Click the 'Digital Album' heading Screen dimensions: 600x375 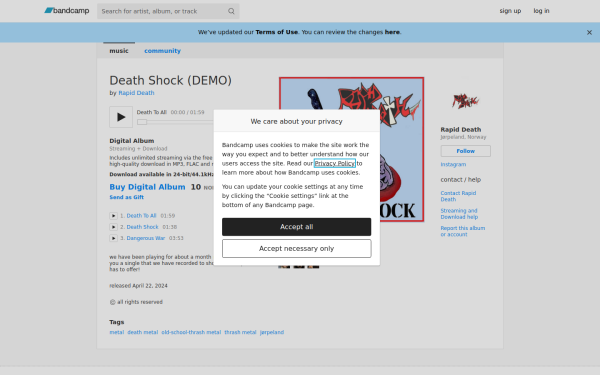[x=132, y=141]
